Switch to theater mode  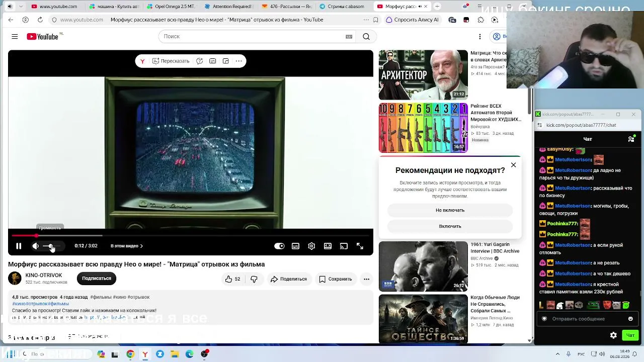click(328, 246)
